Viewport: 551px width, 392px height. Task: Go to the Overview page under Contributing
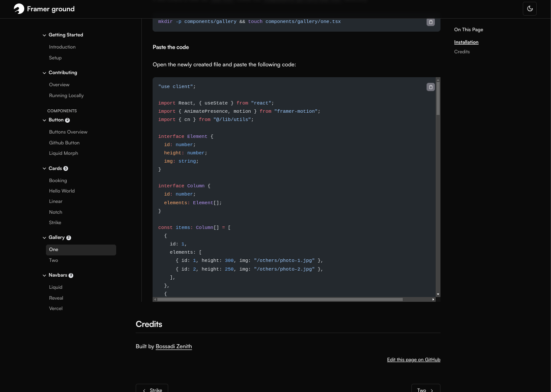coord(59,85)
